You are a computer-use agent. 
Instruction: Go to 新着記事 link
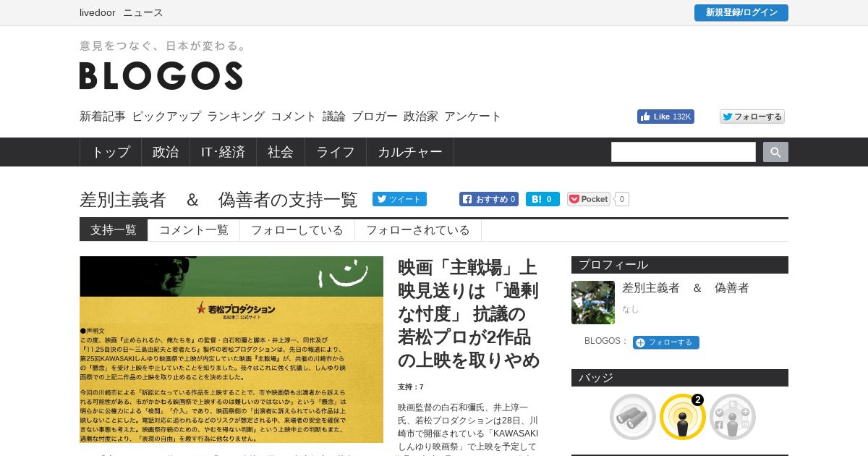tap(103, 117)
